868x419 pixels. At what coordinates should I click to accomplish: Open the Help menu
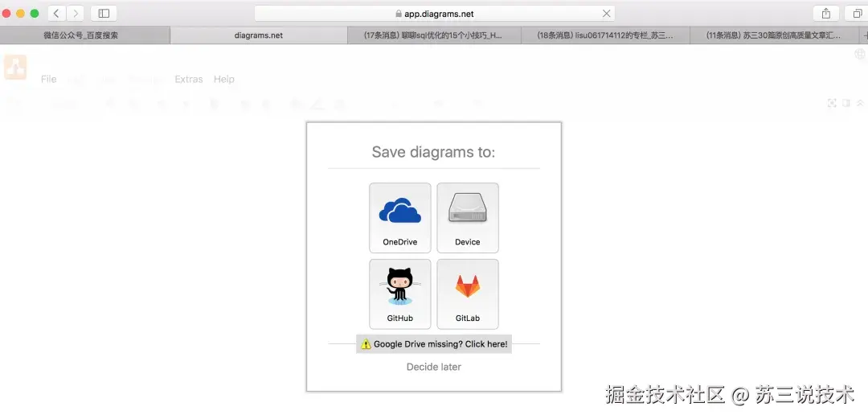tap(224, 80)
